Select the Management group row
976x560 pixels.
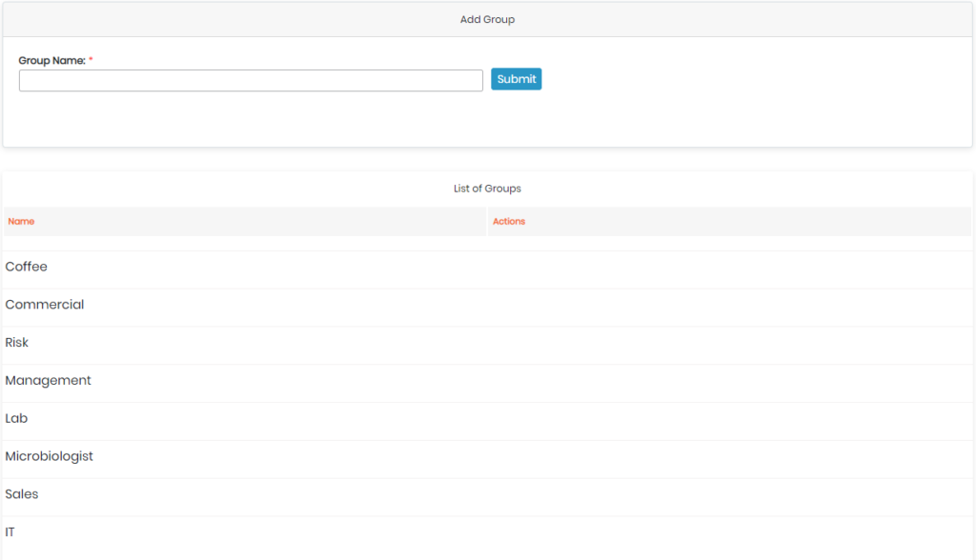tap(487, 383)
